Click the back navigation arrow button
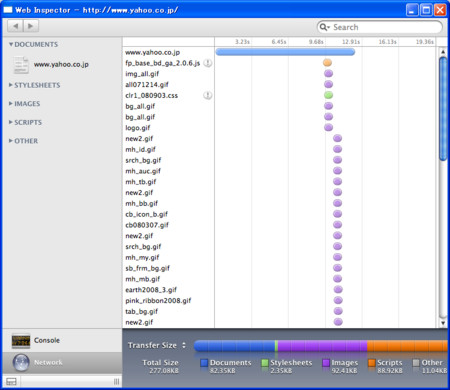Viewport: 450px width, 390px height. [x=15, y=26]
